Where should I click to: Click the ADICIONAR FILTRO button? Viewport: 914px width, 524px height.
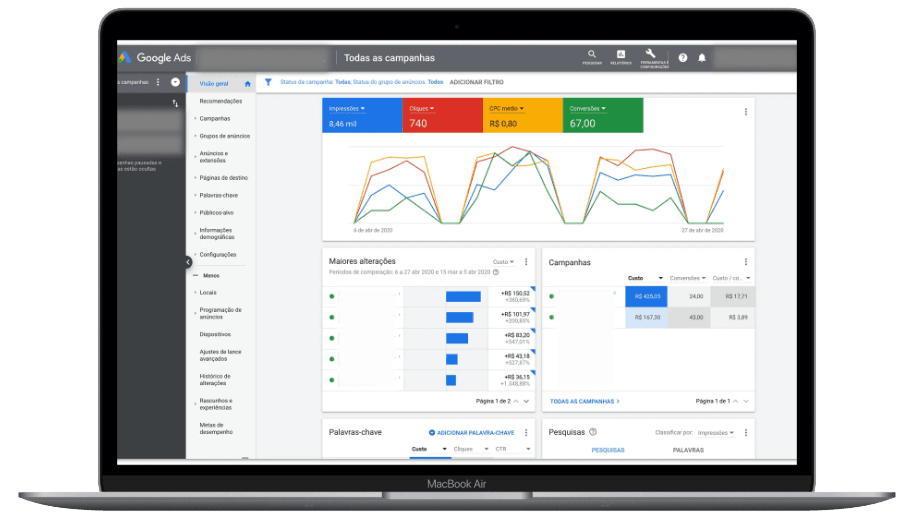pos(477,82)
